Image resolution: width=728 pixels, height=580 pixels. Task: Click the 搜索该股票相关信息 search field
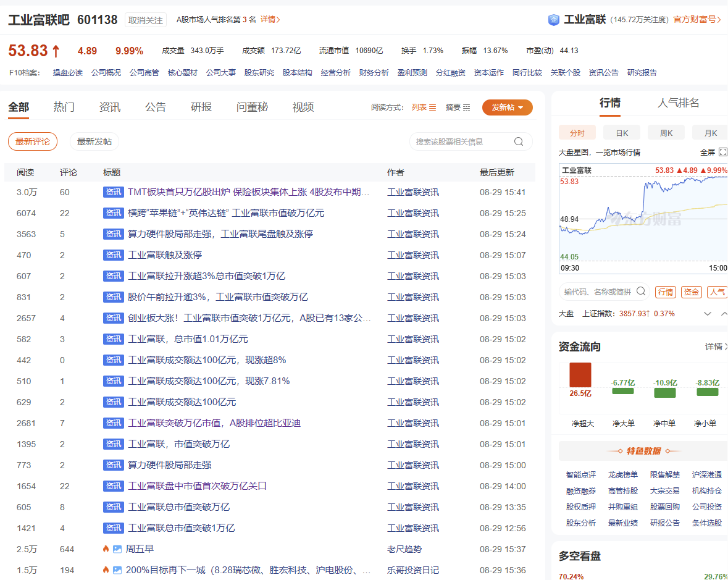[x=471, y=141]
